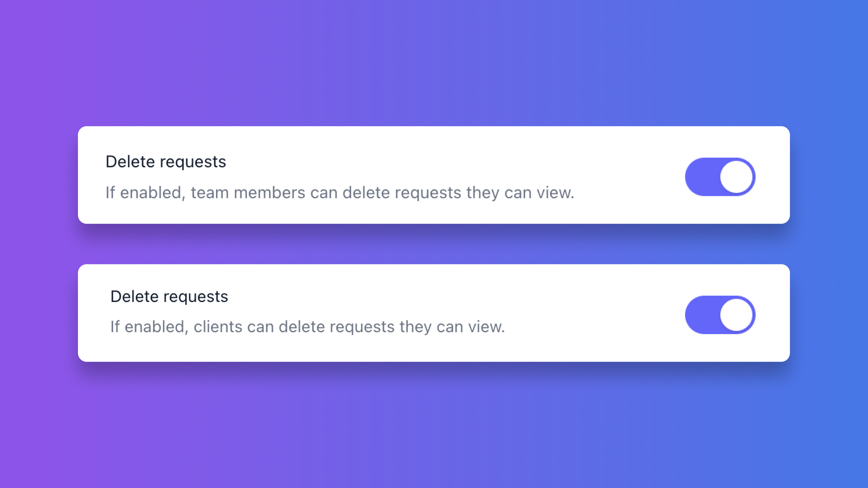This screenshot has width=868, height=488.
Task: Click the team members description text
Action: (x=340, y=193)
